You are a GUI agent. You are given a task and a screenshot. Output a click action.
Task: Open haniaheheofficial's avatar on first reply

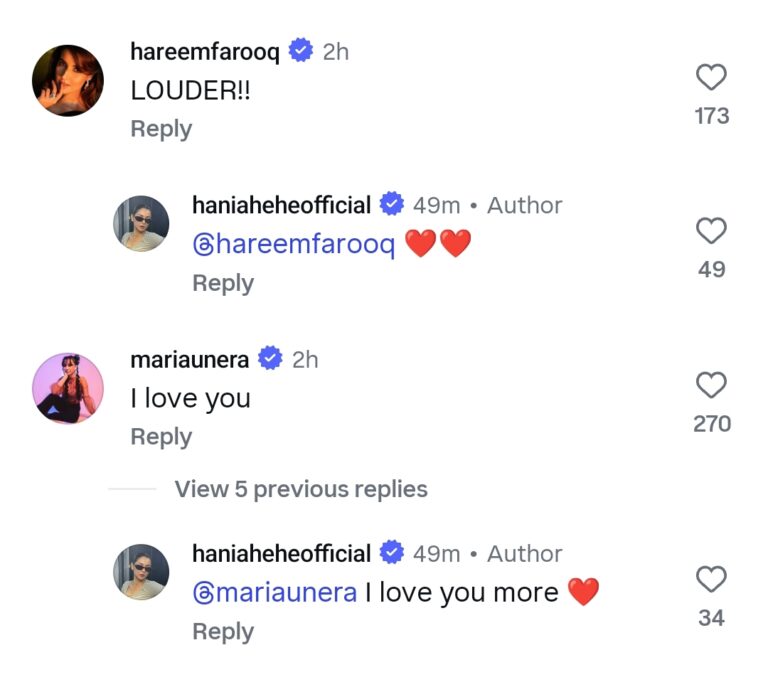(141, 223)
